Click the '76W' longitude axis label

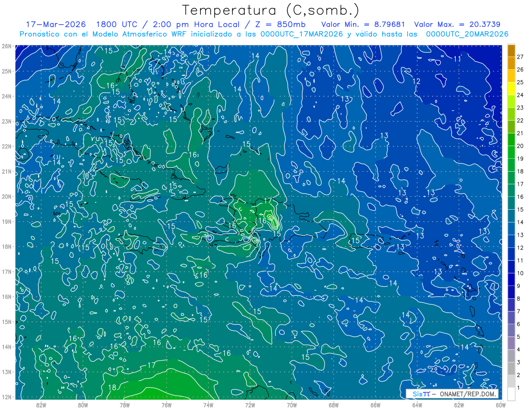[x=166, y=405]
